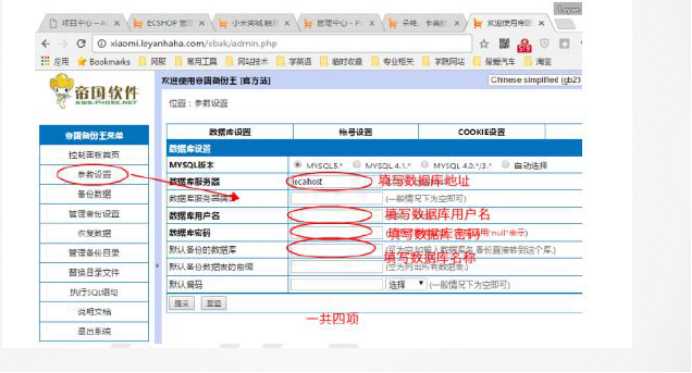The width and height of the screenshot is (692, 373).
Task: Open the first sidebar item above 参数设置
Action: 94,155
